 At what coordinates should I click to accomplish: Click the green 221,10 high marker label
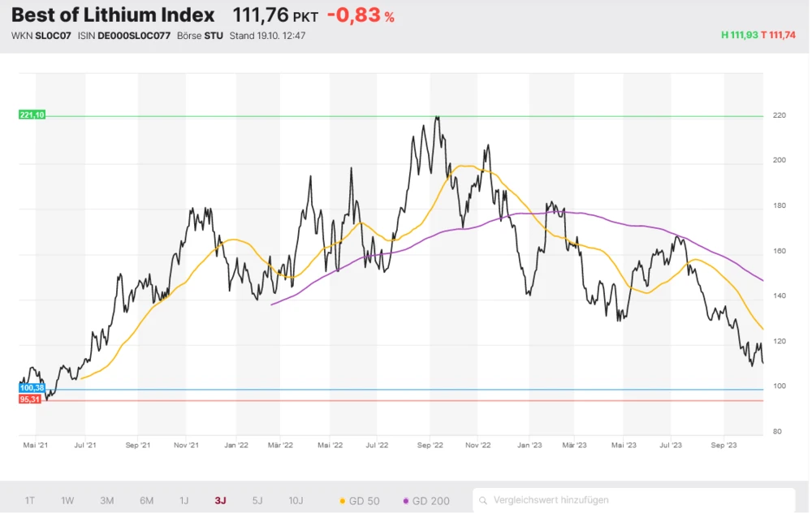point(32,115)
